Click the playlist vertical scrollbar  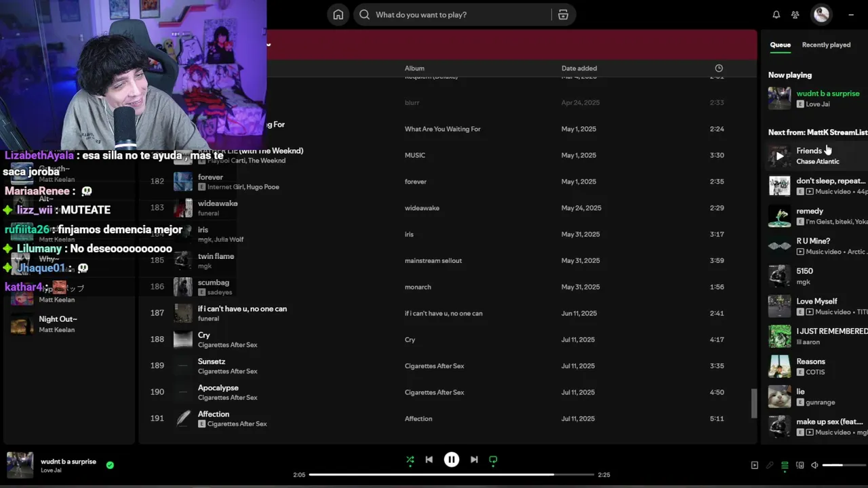[753, 403]
